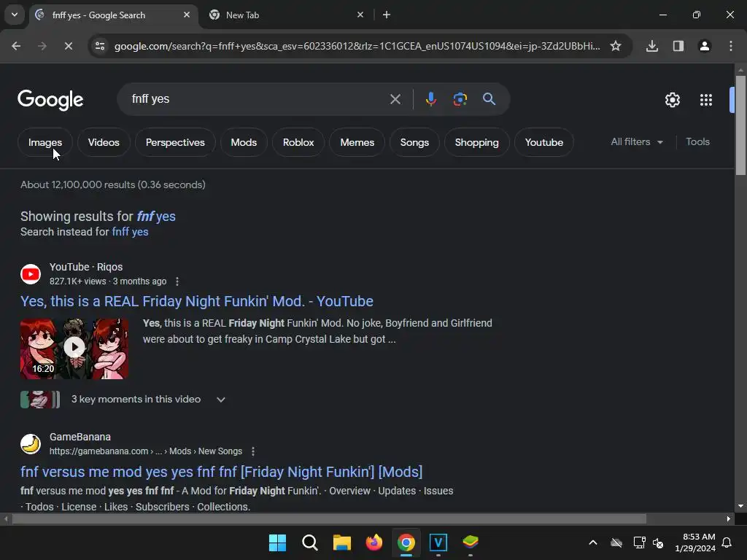
Task: Open Windows taskbar search
Action: (x=309, y=542)
